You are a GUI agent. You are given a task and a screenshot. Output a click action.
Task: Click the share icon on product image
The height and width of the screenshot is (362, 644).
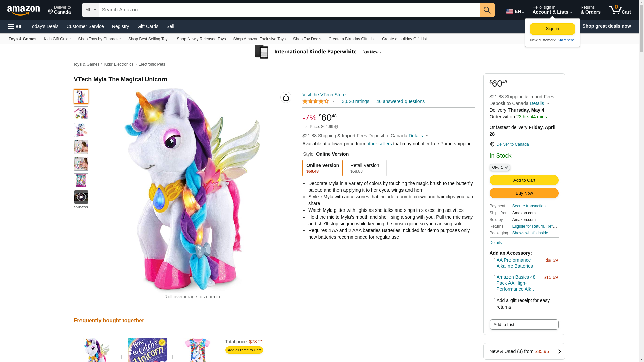[x=286, y=97]
